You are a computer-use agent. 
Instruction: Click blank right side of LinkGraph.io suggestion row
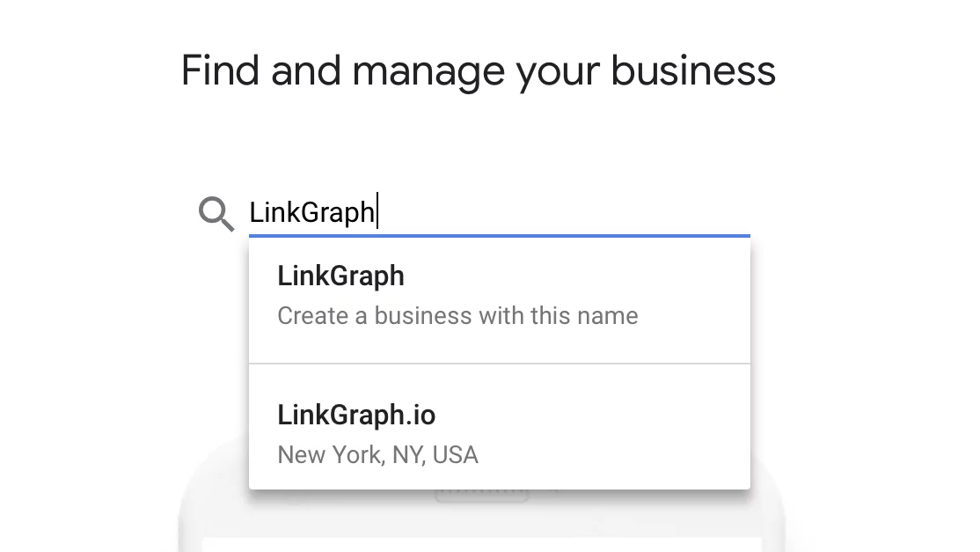tap(625, 427)
